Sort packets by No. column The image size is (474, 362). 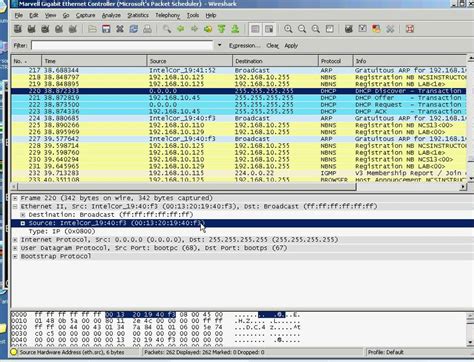[26, 61]
